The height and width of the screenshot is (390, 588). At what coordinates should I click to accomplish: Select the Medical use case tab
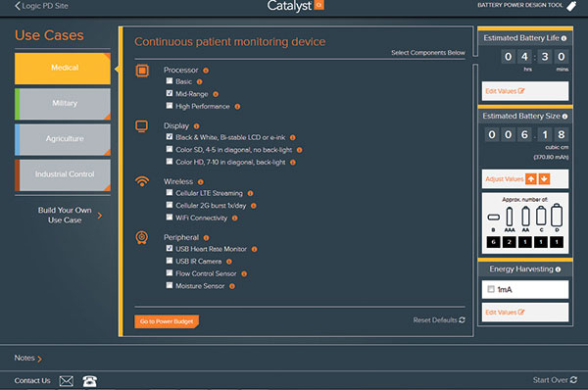(x=63, y=69)
